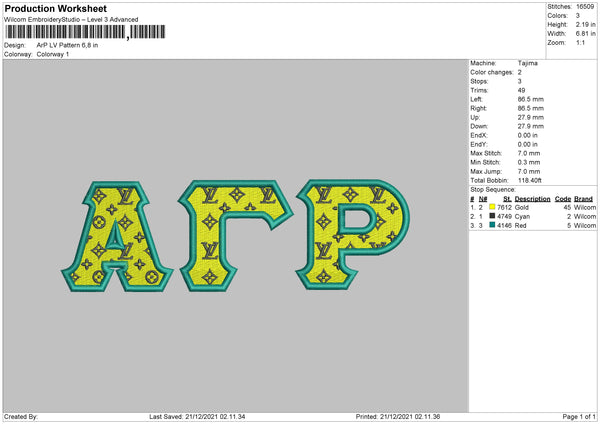The image size is (600, 424).
Task: Click the 'Description' column header
Action: click(532, 199)
